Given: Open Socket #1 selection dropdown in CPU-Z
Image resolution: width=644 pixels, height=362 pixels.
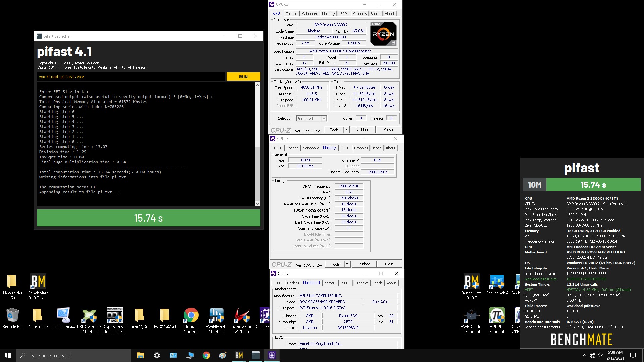Looking at the screenshot, I should click(x=311, y=118).
